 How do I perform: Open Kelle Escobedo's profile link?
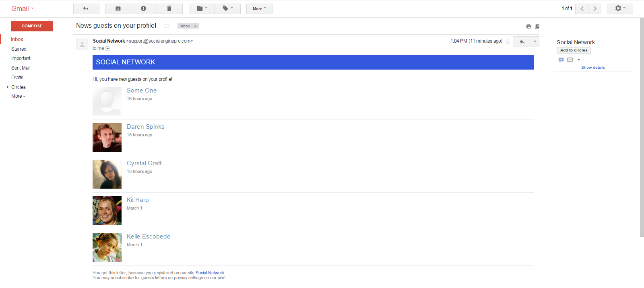click(x=149, y=237)
